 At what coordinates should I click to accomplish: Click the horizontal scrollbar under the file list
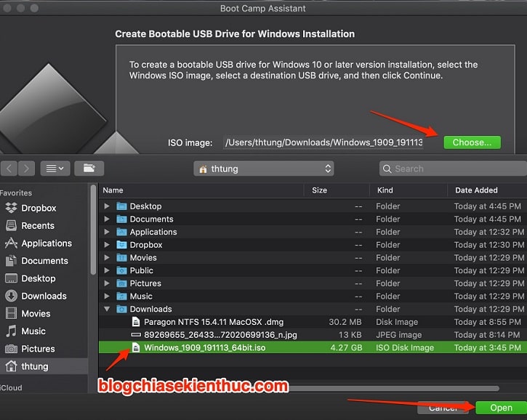[393, 389]
